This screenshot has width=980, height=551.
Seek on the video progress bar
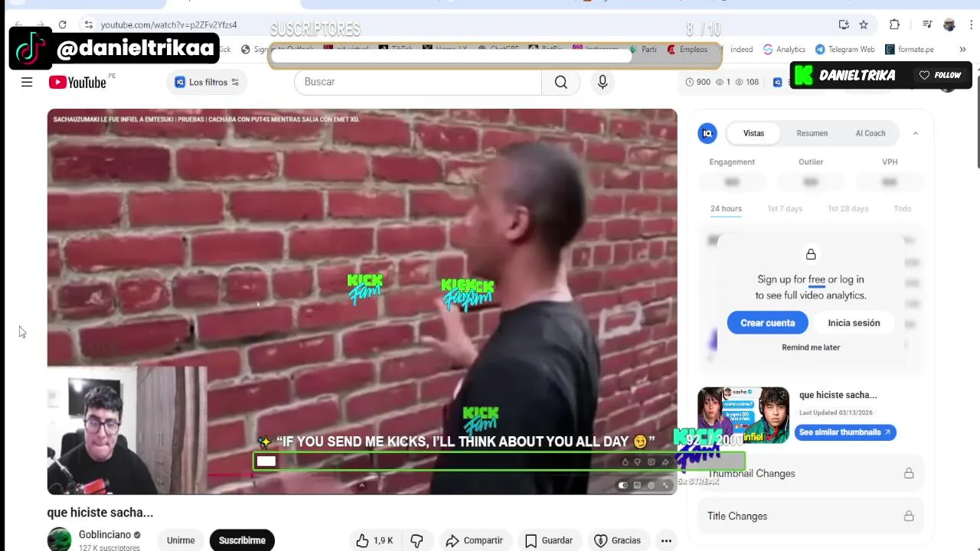[x=361, y=474]
